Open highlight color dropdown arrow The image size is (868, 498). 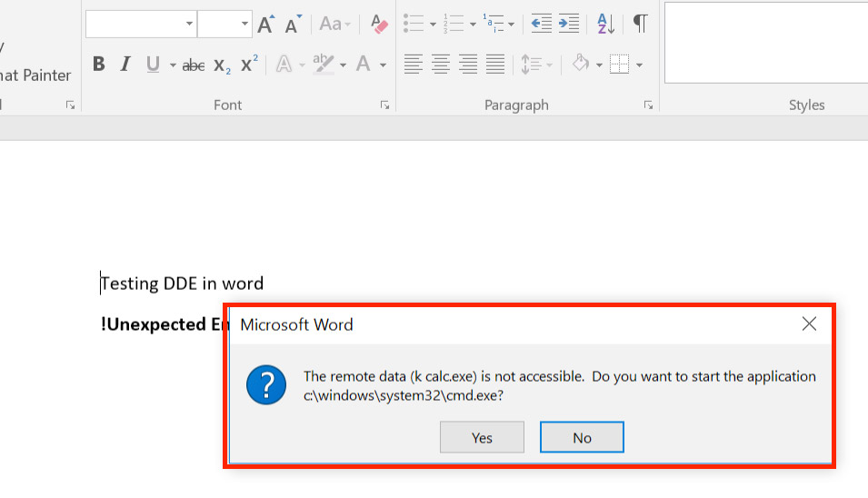click(x=344, y=65)
